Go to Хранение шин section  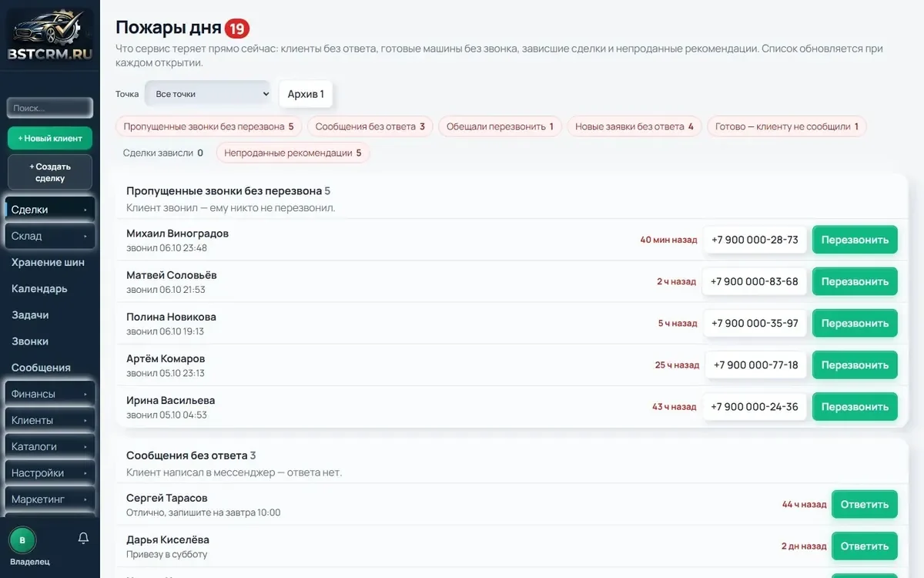pyautogui.click(x=48, y=262)
